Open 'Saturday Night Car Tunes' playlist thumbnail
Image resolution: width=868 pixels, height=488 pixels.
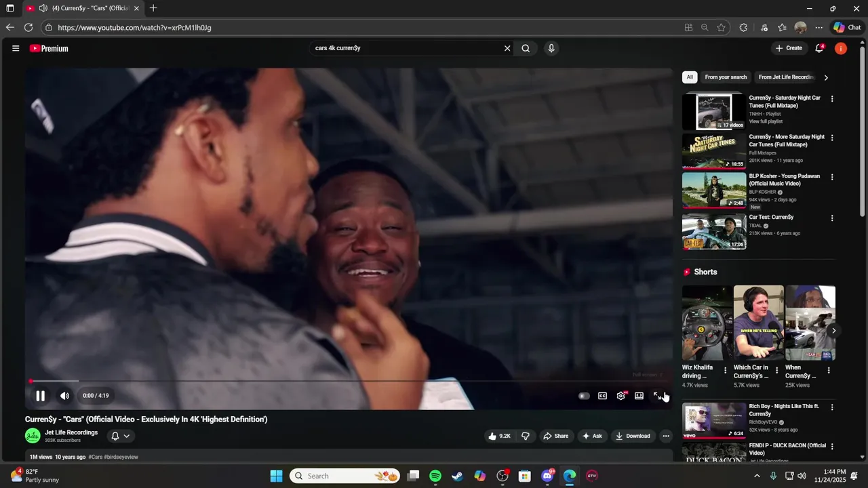tap(714, 111)
